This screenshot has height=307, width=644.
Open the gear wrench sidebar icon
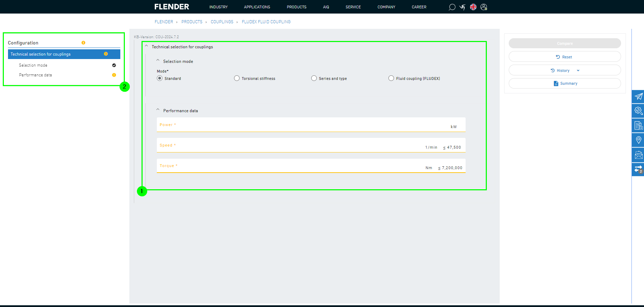638,111
